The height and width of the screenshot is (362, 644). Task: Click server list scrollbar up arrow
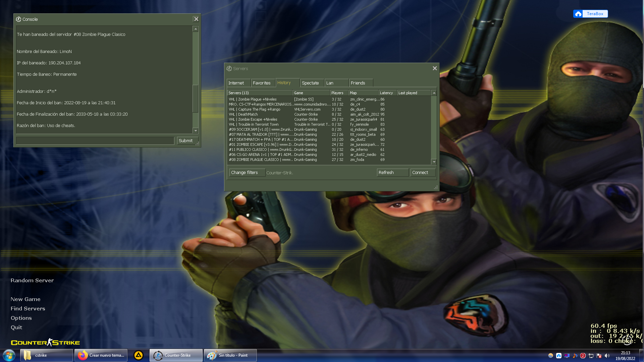pyautogui.click(x=434, y=93)
